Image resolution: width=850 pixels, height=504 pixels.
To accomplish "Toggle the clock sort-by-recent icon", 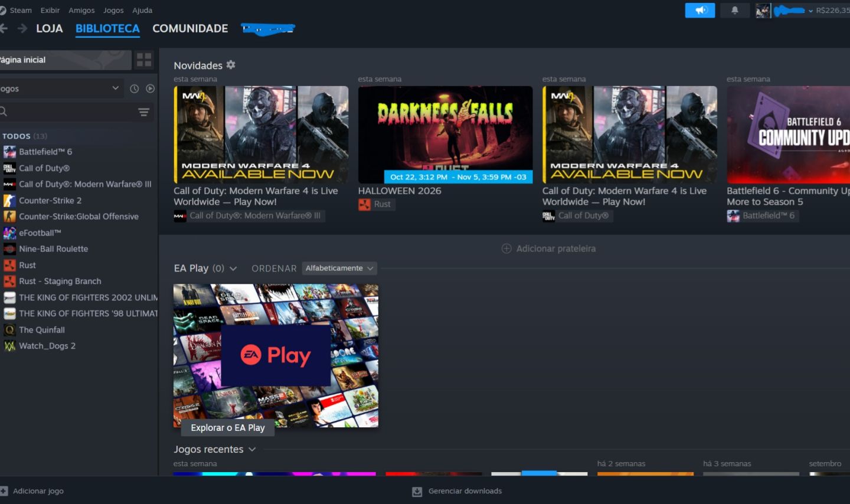I will click(134, 89).
